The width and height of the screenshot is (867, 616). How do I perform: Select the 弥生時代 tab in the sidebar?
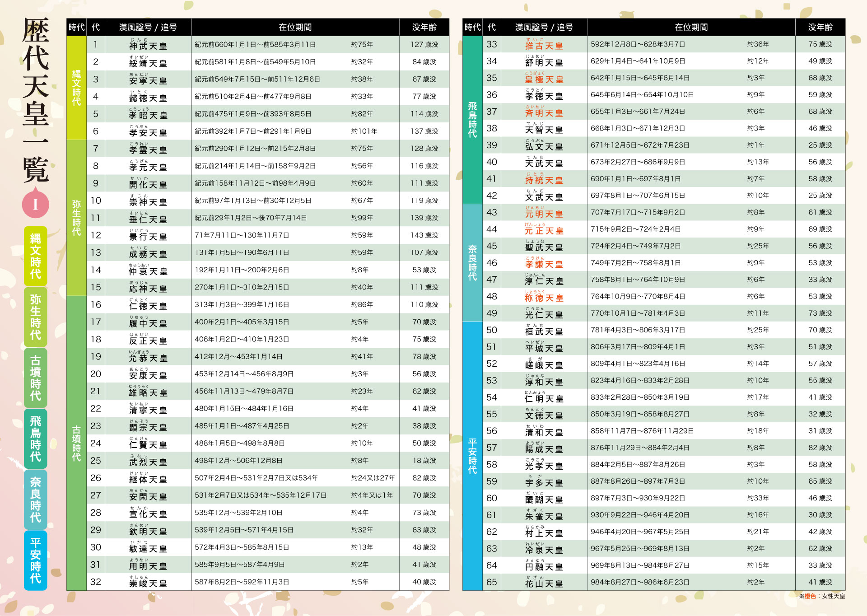tap(35, 317)
